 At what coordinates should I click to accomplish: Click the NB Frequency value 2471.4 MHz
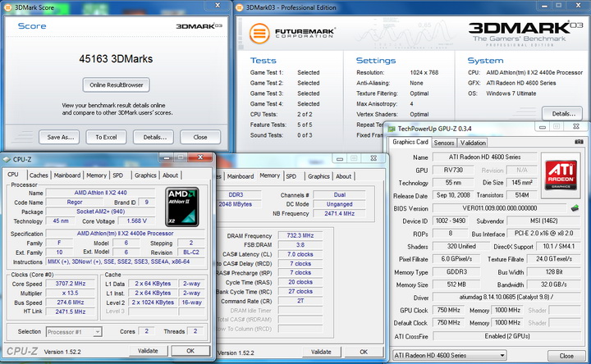click(339, 213)
